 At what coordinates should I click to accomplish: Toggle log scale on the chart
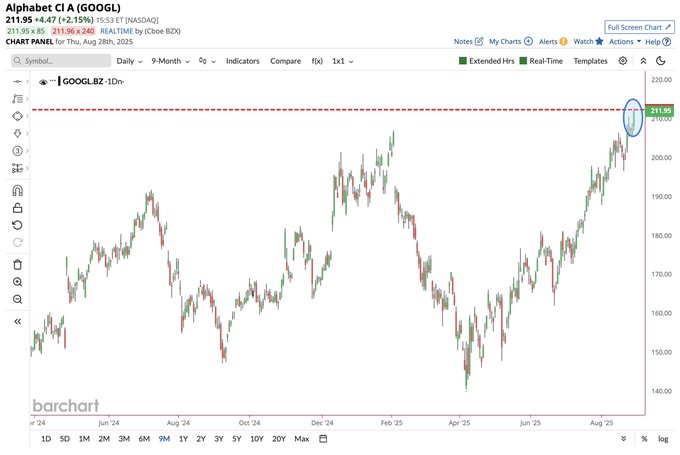(x=664, y=439)
